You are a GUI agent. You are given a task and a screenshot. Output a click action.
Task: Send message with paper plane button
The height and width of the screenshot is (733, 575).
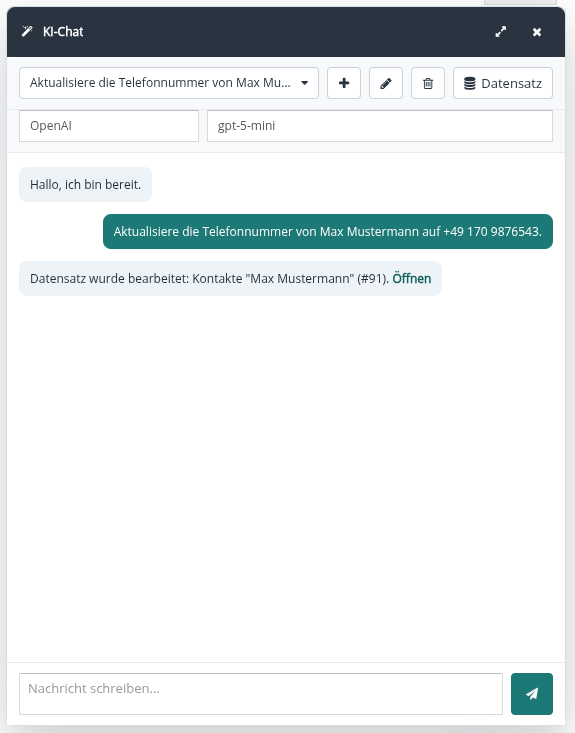click(x=532, y=694)
